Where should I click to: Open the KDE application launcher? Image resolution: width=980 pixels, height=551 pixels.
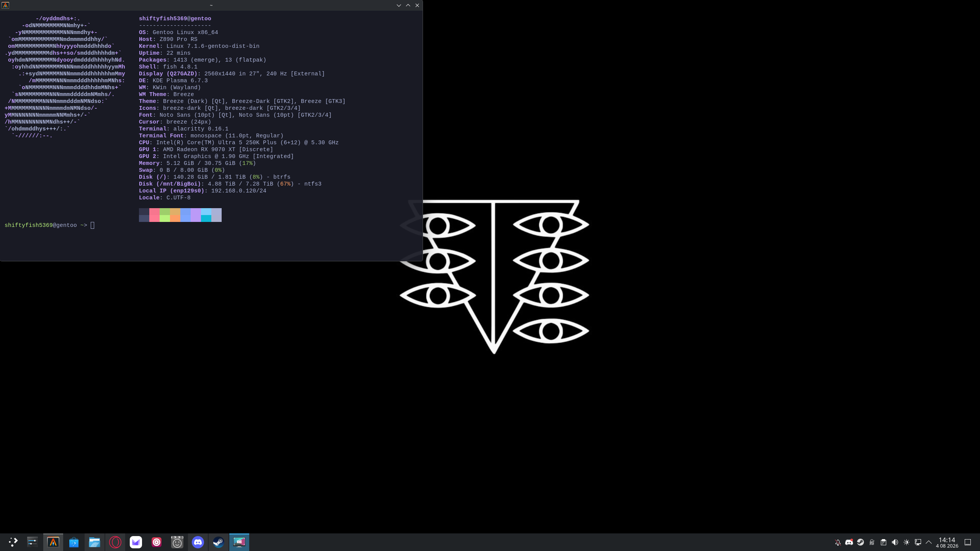(x=13, y=542)
